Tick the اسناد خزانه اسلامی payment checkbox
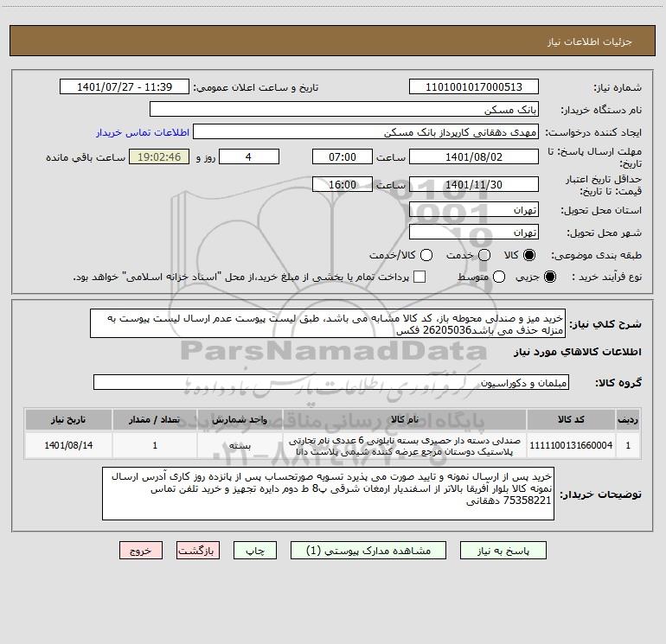This screenshot has width=666, height=644. [x=419, y=277]
